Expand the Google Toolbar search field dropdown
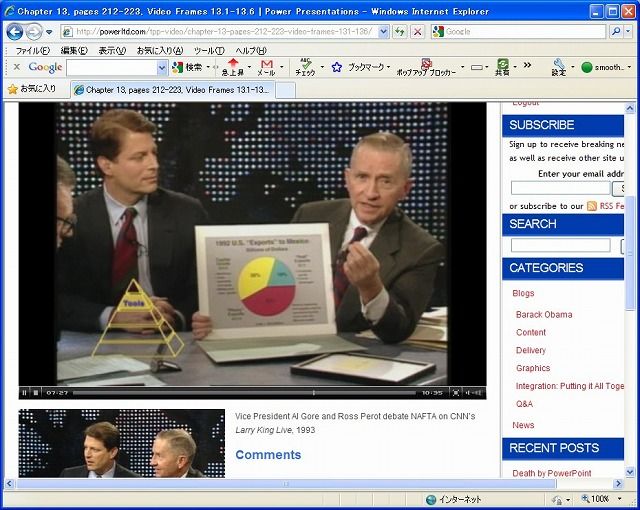 (x=162, y=68)
